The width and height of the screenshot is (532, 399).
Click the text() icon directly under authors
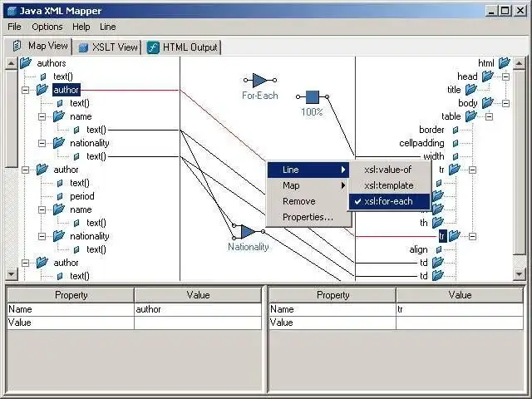tap(43, 76)
